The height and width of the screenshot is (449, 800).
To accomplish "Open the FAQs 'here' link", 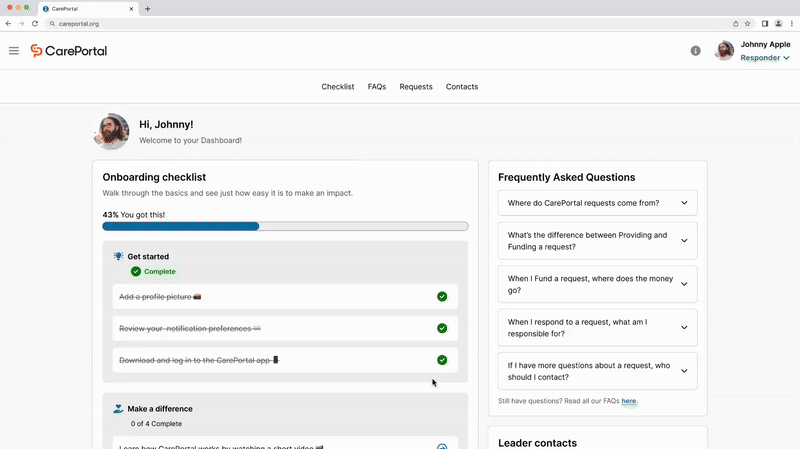I will (x=629, y=401).
